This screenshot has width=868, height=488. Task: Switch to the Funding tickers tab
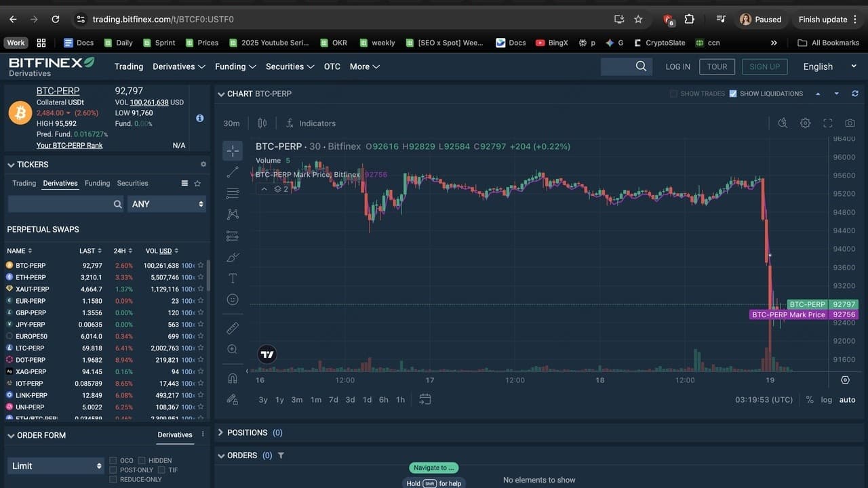97,183
